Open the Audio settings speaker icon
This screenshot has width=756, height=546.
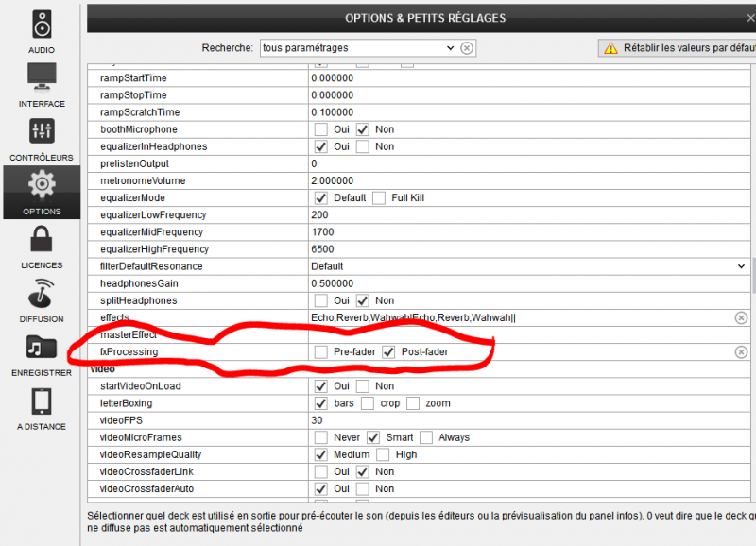pyautogui.click(x=42, y=25)
